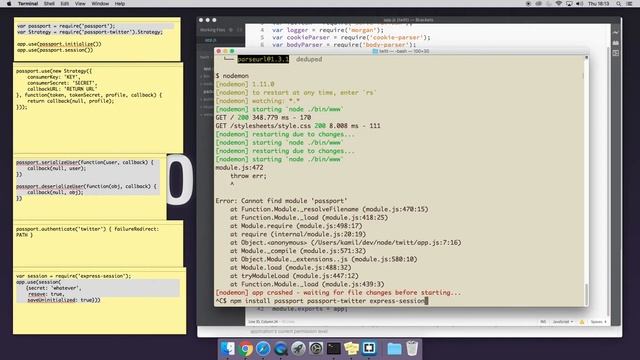Viewport: 640px width, 360px height.
Task: Open the View menu
Action: [x=80, y=4]
